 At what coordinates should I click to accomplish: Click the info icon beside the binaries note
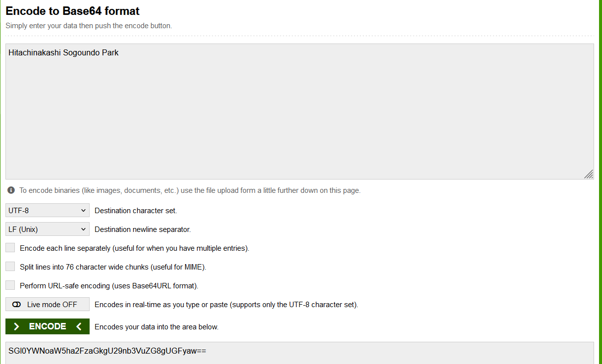[x=11, y=190]
